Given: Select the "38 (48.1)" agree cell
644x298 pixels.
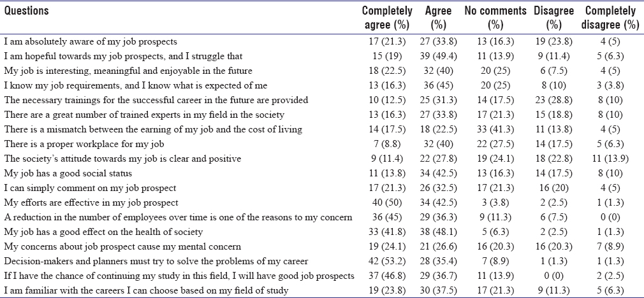Looking at the screenshot, I should 438,232.
